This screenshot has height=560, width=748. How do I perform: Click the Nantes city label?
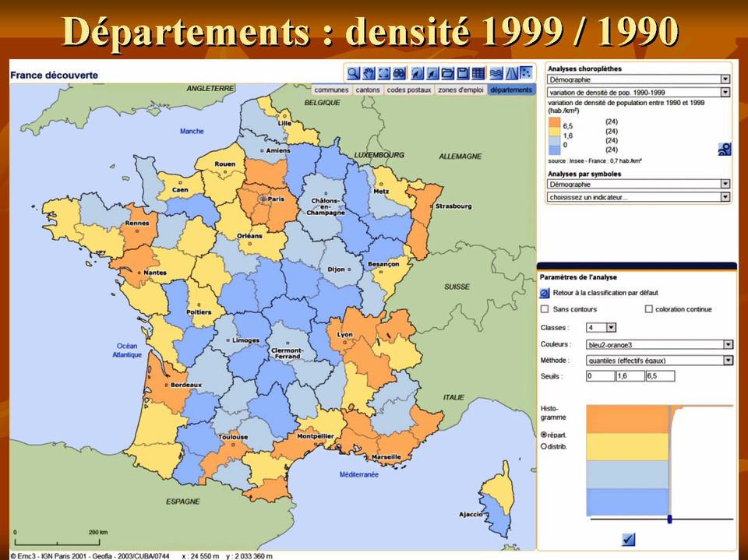coord(155,273)
